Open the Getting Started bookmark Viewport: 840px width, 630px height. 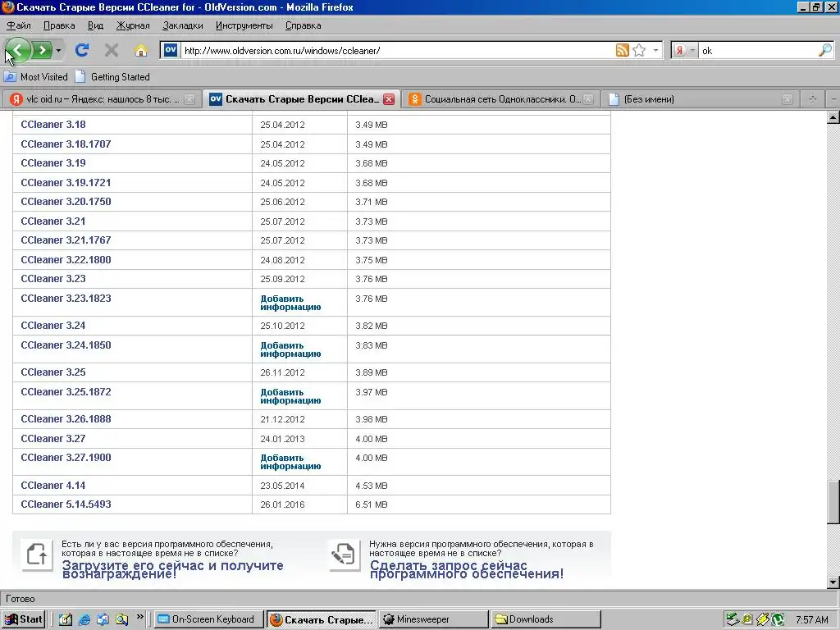click(x=112, y=76)
